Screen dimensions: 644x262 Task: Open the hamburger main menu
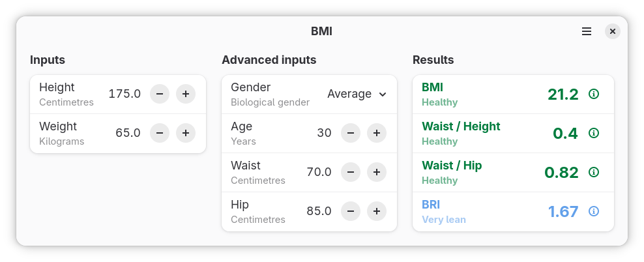click(x=587, y=32)
